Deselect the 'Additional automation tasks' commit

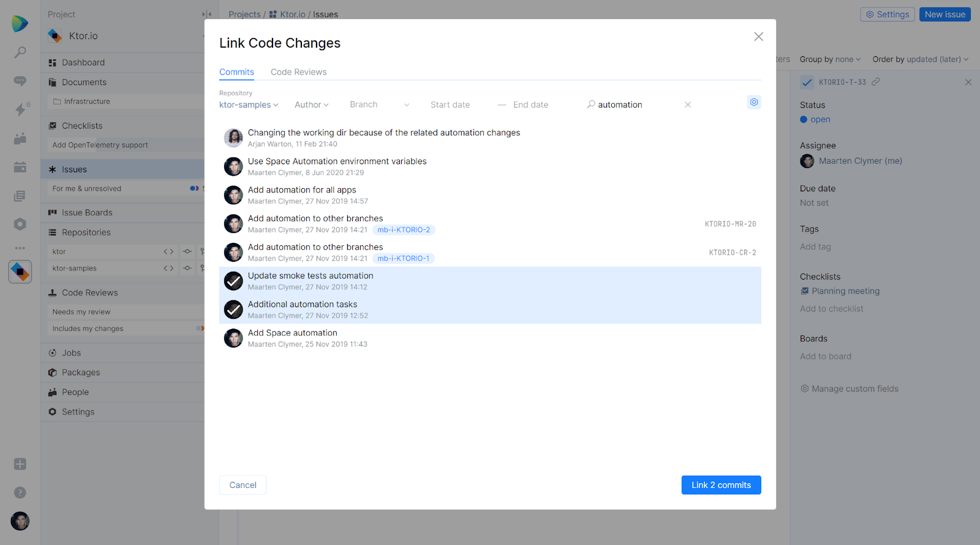(233, 310)
